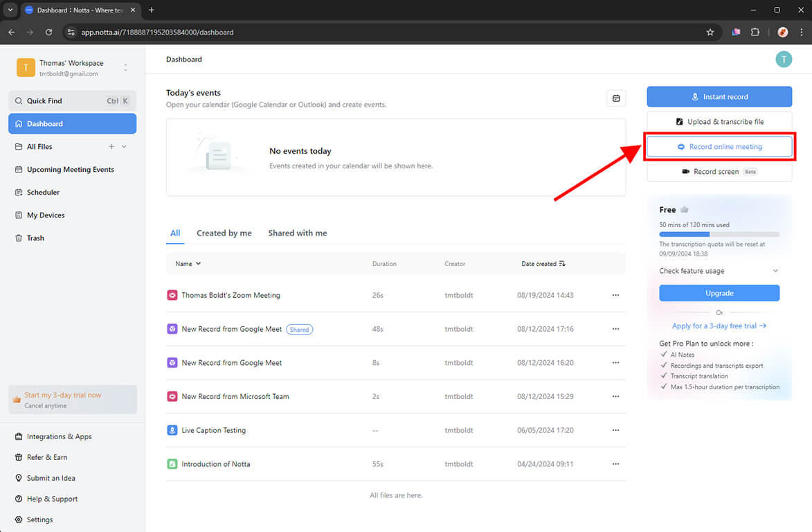This screenshot has height=532, width=812.
Task: Click the Live Caption Testing file icon
Action: pos(172,430)
